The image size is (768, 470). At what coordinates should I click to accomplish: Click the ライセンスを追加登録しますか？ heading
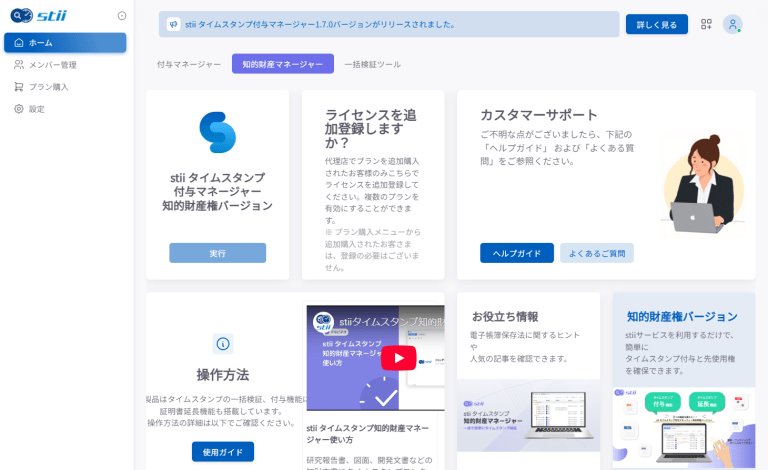click(x=371, y=129)
